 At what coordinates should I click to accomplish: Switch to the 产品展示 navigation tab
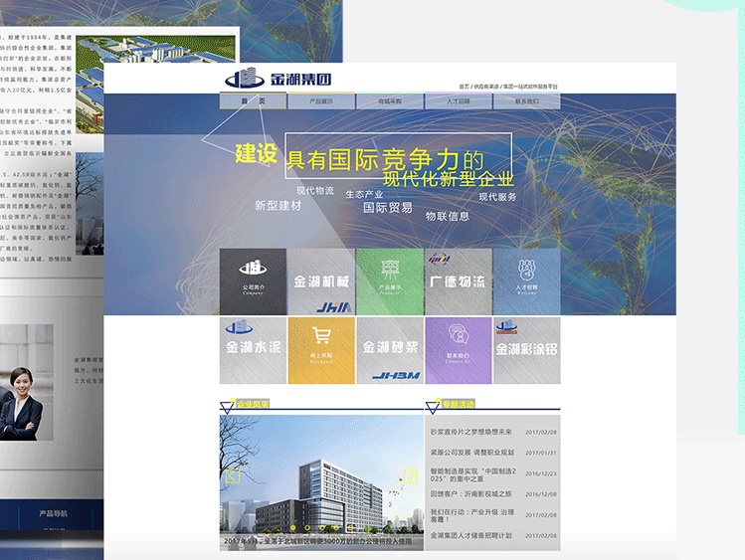tap(321, 101)
